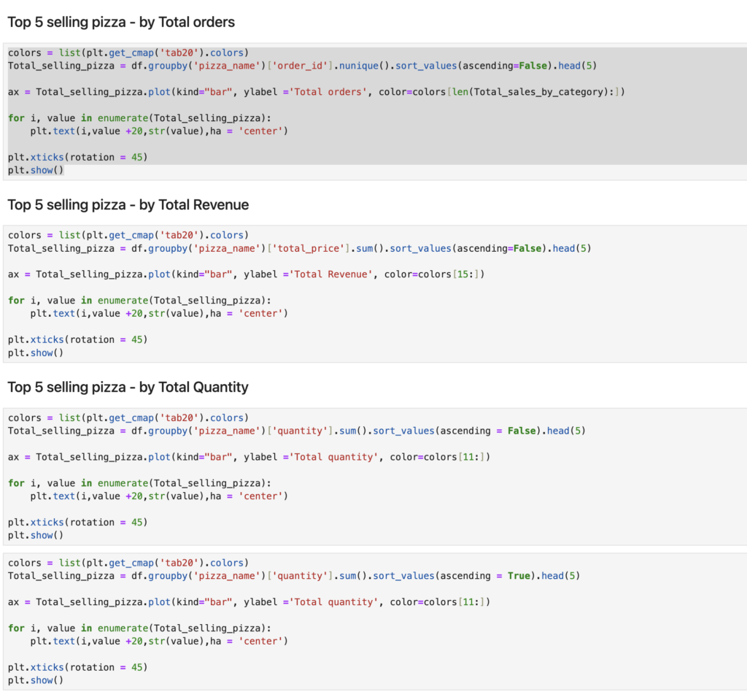
Task: Click plt.show() in the Total orders cell
Action: [x=36, y=170]
